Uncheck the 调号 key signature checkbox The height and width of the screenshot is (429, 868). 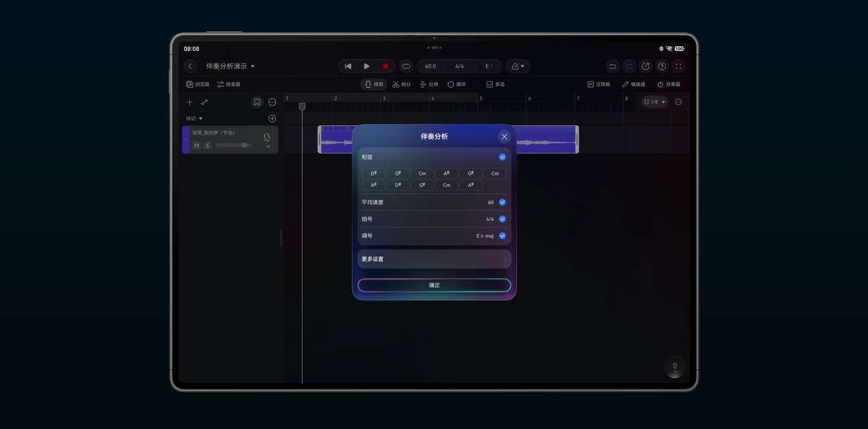[502, 236]
